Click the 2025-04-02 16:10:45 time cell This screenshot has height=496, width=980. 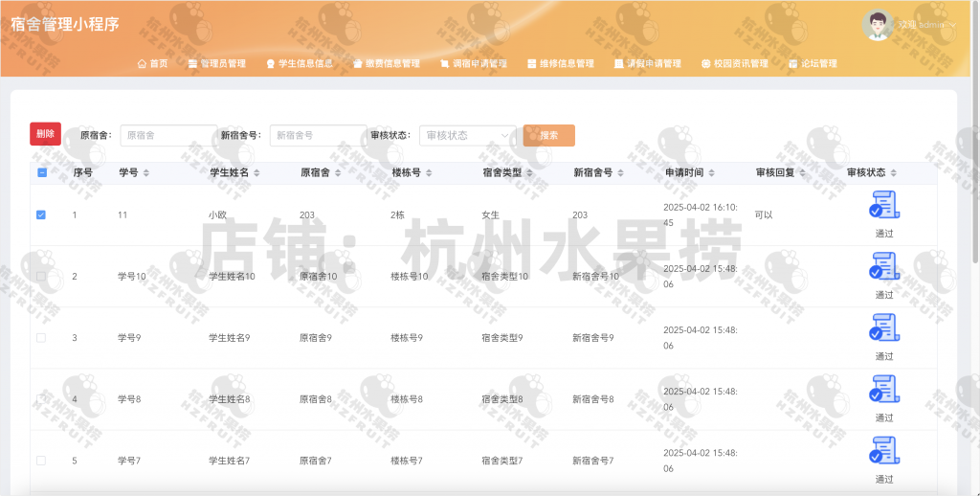[x=700, y=214]
